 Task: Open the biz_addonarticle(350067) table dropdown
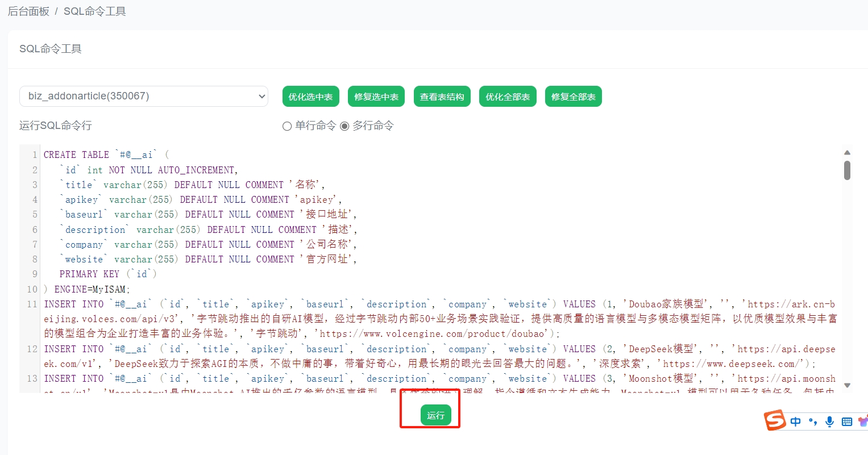point(144,96)
